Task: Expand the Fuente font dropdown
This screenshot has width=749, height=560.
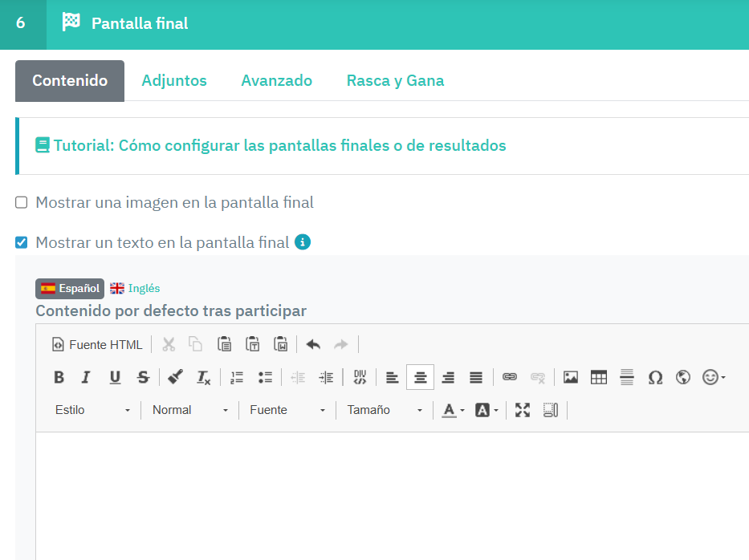Action: [287, 410]
